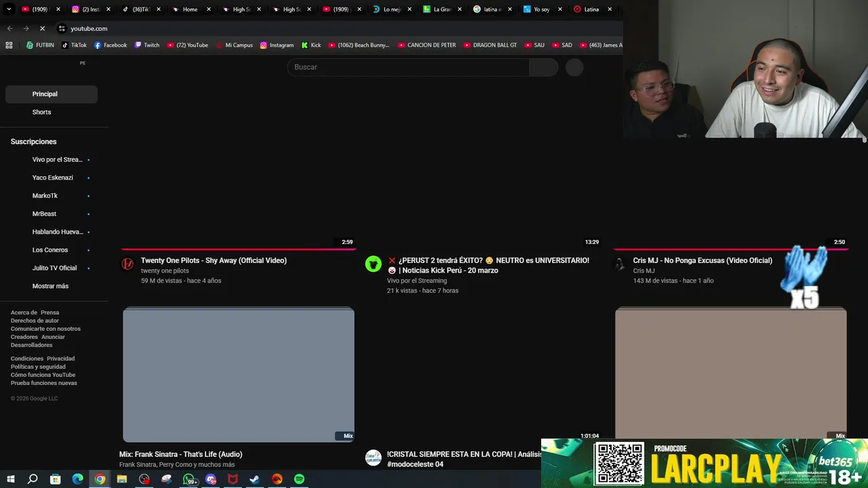868x488 pixels.
Task: Open Discord from the taskbar
Action: (211, 479)
